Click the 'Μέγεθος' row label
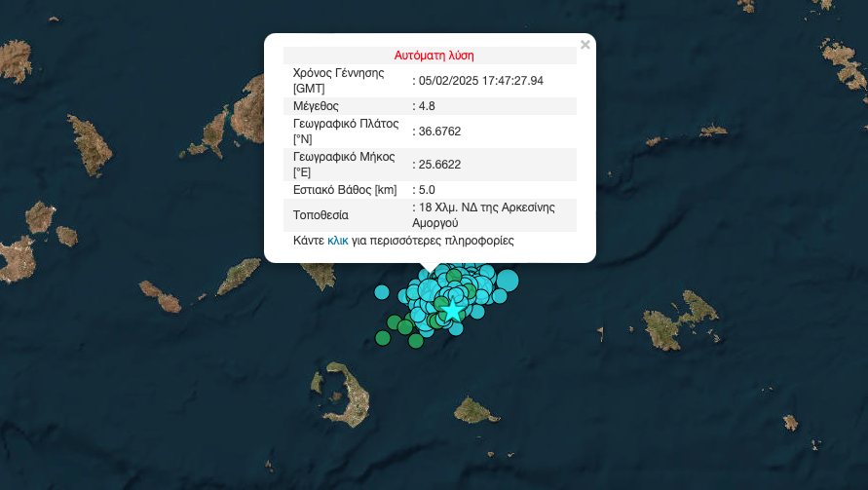 (316, 105)
